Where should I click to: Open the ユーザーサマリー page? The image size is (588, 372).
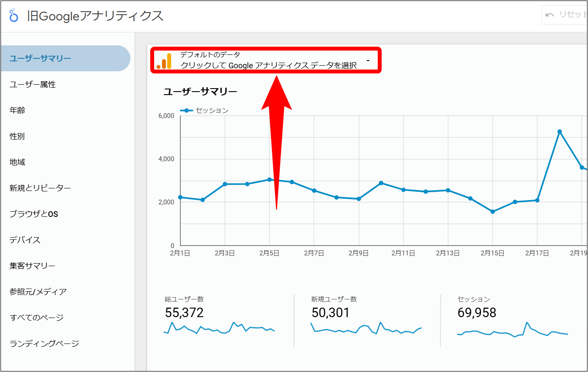(x=40, y=58)
